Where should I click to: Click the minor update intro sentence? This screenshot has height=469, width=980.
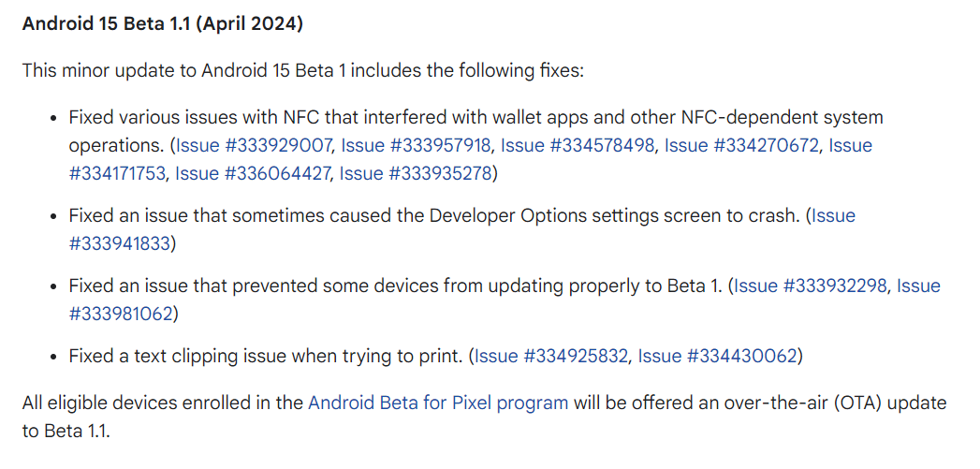point(303,70)
